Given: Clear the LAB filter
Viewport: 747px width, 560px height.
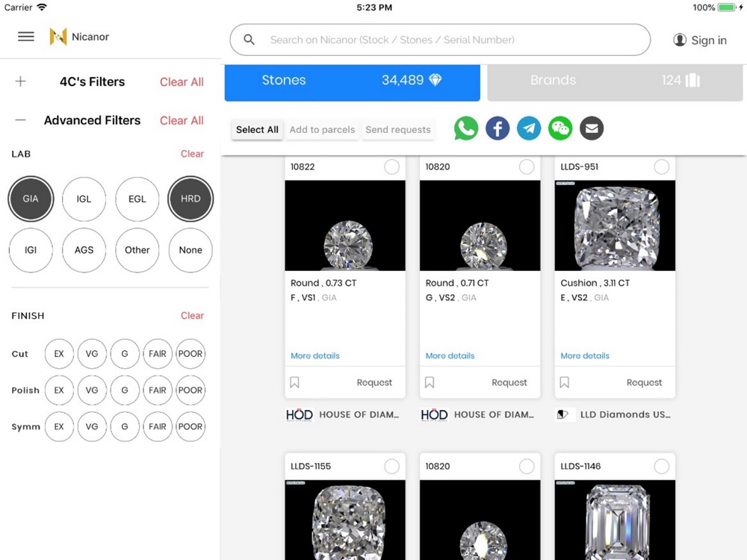Looking at the screenshot, I should pos(192,154).
